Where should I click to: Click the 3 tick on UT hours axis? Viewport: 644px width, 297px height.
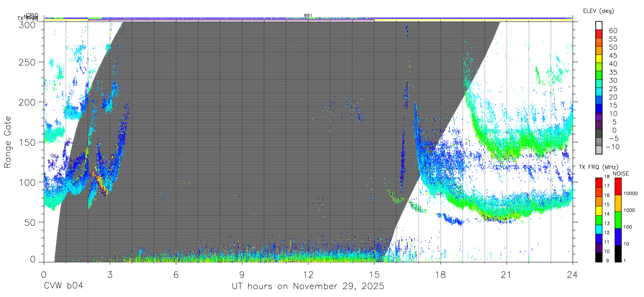[110, 274]
